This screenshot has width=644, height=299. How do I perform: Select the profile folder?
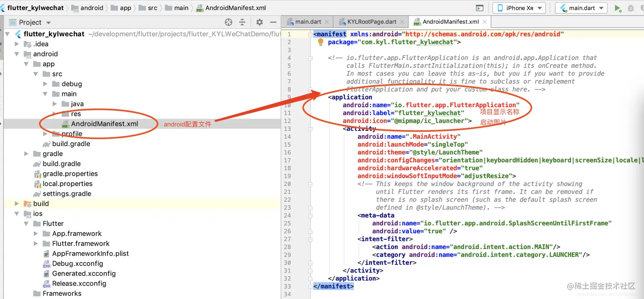(x=67, y=134)
